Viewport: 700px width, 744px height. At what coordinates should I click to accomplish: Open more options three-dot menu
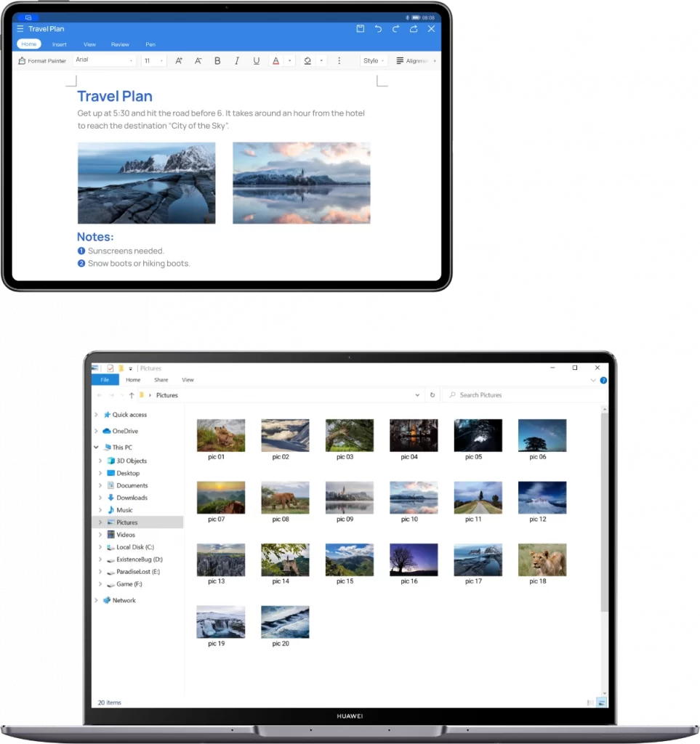coord(339,61)
